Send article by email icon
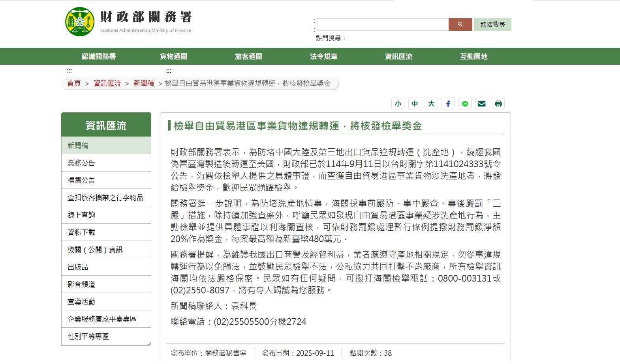This screenshot has height=364, width=620. pos(481,104)
